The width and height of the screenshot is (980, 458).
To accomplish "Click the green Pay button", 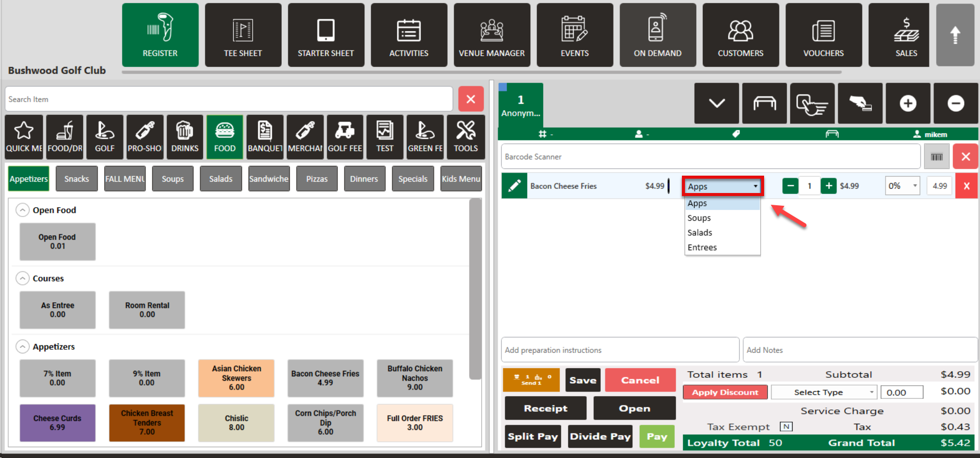I will pyautogui.click(x=657, y=437).
